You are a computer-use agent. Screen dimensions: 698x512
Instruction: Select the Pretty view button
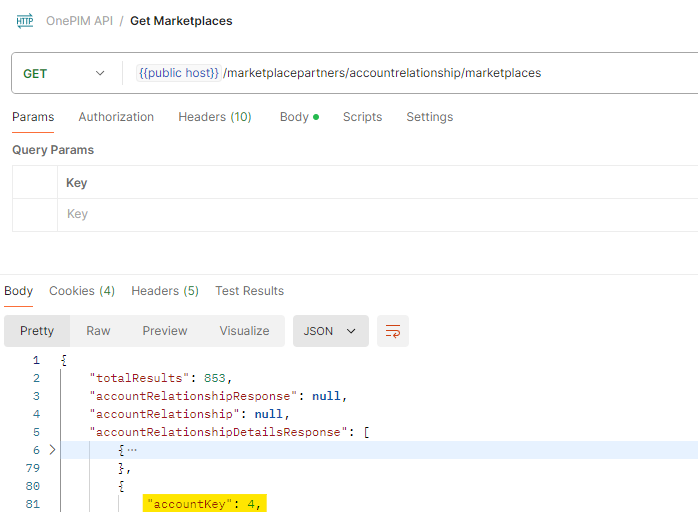[37, 331]
